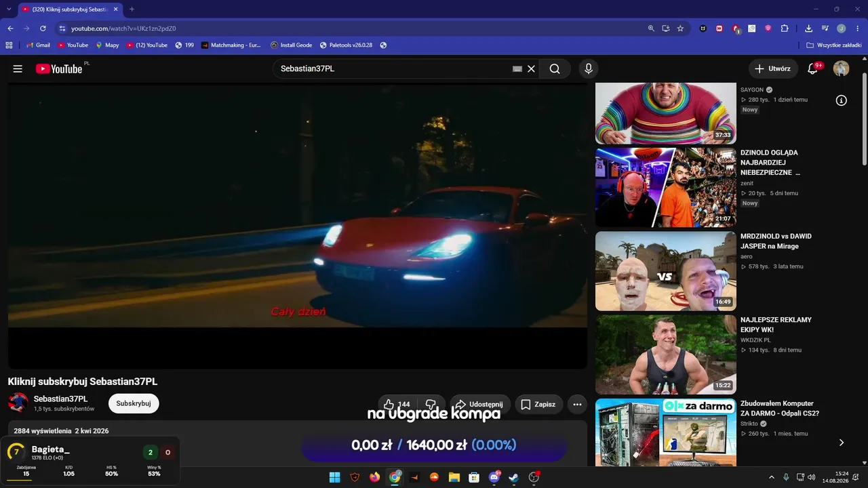Click the Strikto channel name
Viewport: 868px width, 488px height.
[749, 424]
